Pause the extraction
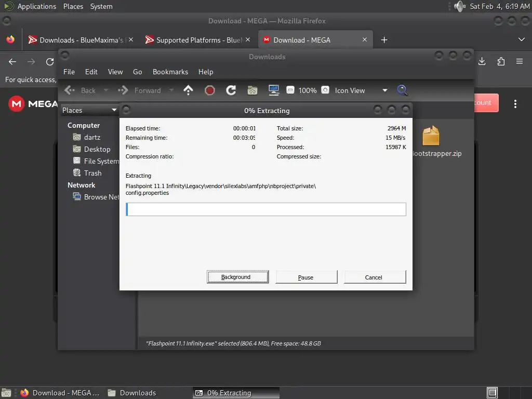 pos(306,277)
